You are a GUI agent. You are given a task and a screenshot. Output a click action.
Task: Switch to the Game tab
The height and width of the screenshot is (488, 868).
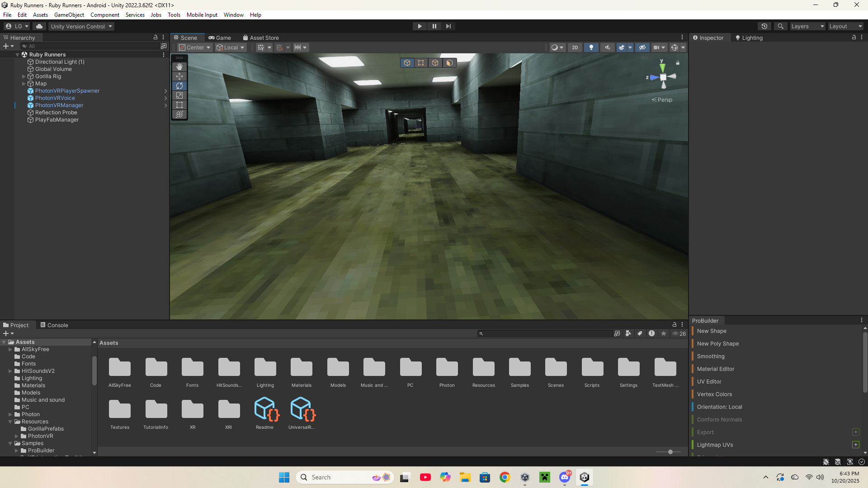(x=220, y=38)
